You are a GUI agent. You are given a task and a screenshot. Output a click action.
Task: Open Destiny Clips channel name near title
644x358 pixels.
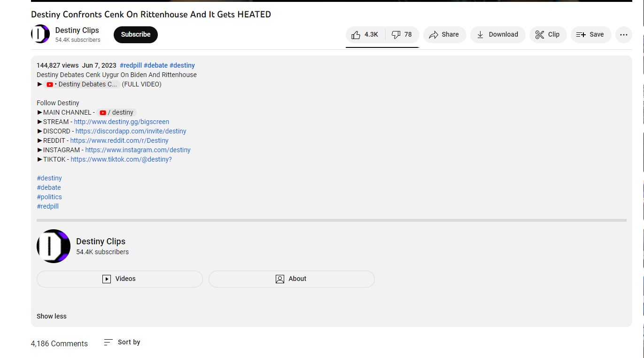coord(77,30)
